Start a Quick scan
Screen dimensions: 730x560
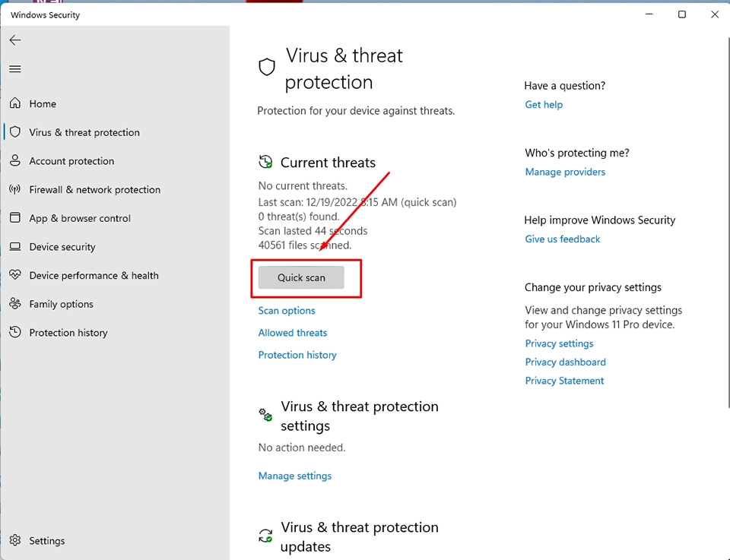[300, 277]
